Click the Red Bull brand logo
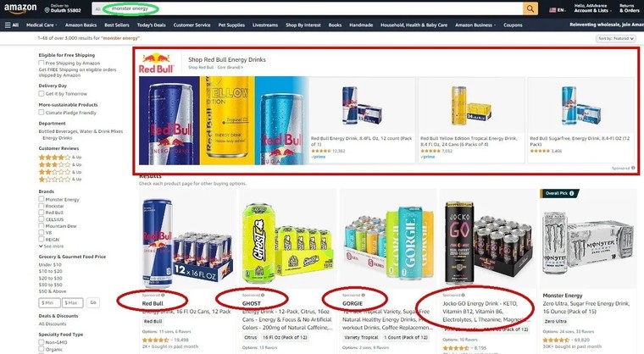Viewport: 644px width, 354px height. 157,64
